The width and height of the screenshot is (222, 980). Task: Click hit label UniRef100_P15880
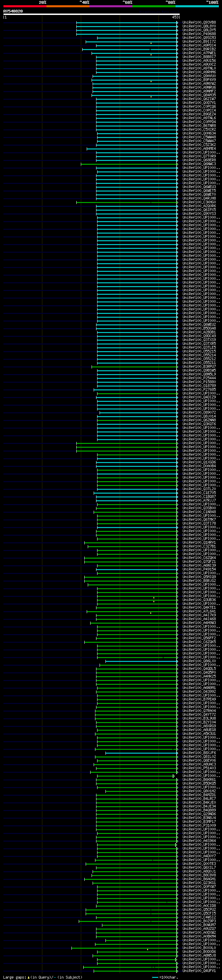tap(199, 382)
